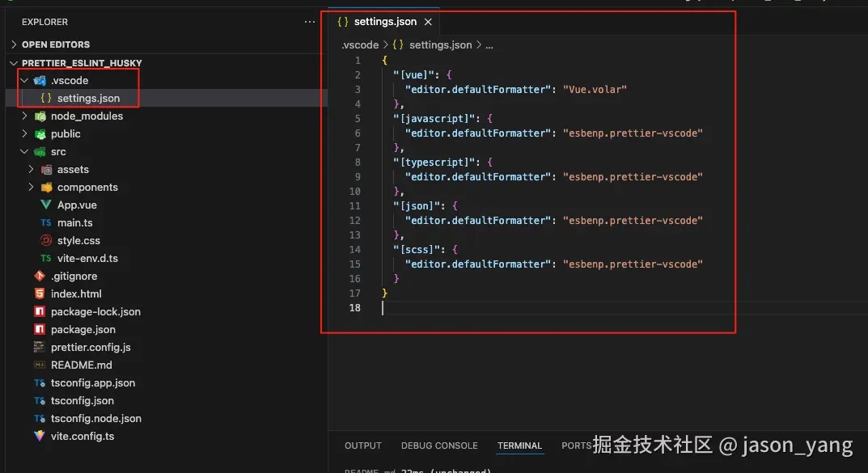This screenshot has height=473, width=868.
Task: Open index.html from the explorer
Action: (x=76, y=294)
